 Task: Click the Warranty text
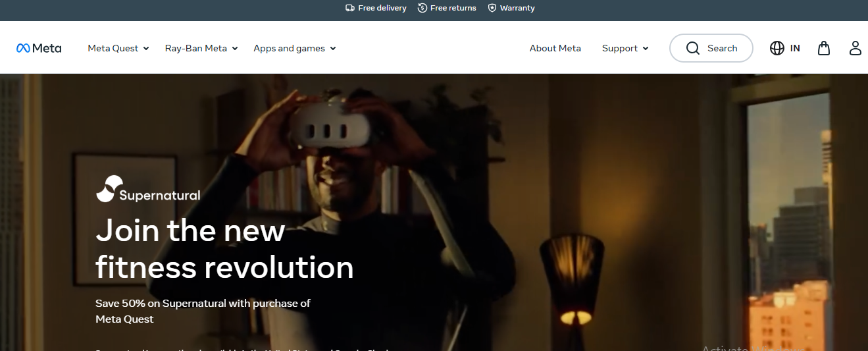point(517,8)
